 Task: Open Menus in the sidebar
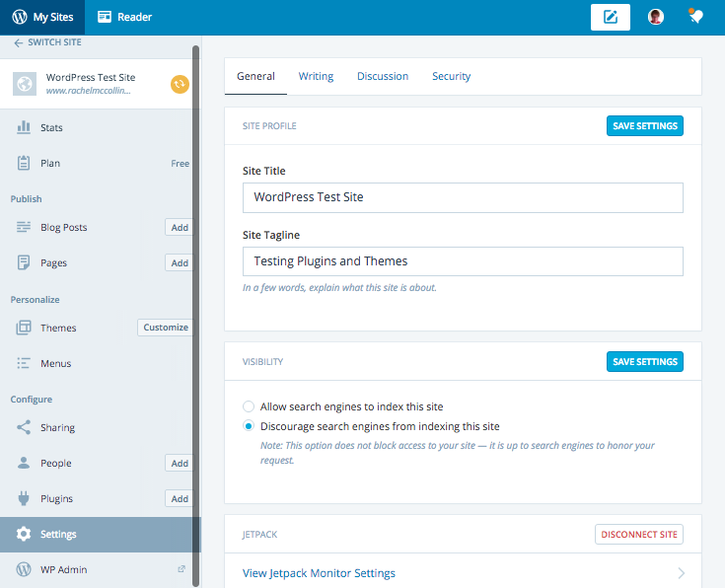coord(56,364)
